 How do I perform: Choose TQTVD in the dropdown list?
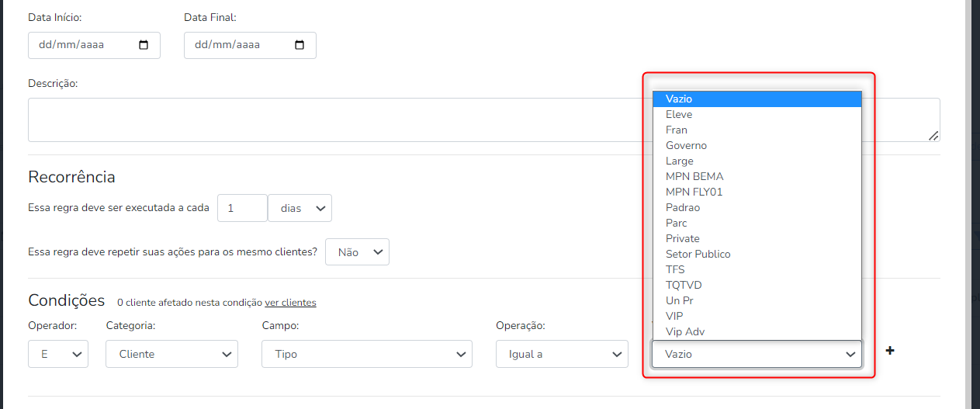click(x=683, y=285)
